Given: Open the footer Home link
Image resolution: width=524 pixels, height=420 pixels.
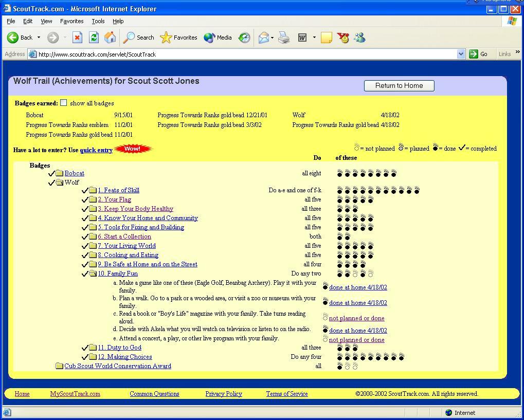Looking at the screenshot, I should point(22,394).
